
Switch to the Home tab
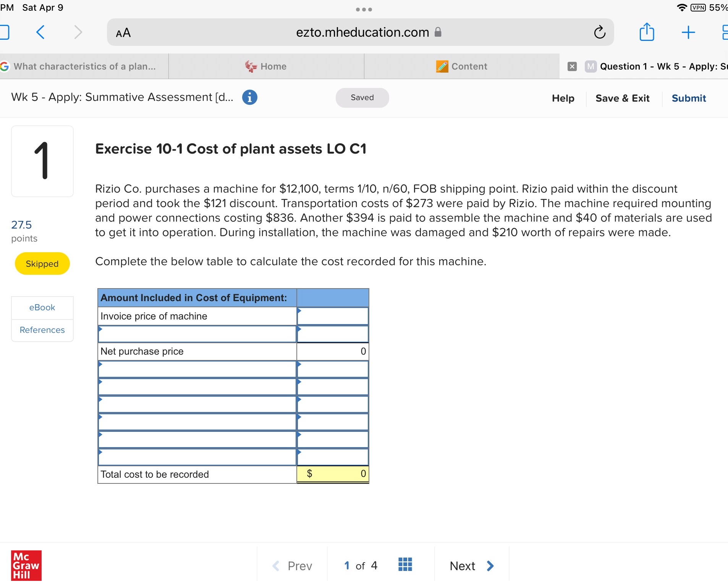tap(266, 66)
